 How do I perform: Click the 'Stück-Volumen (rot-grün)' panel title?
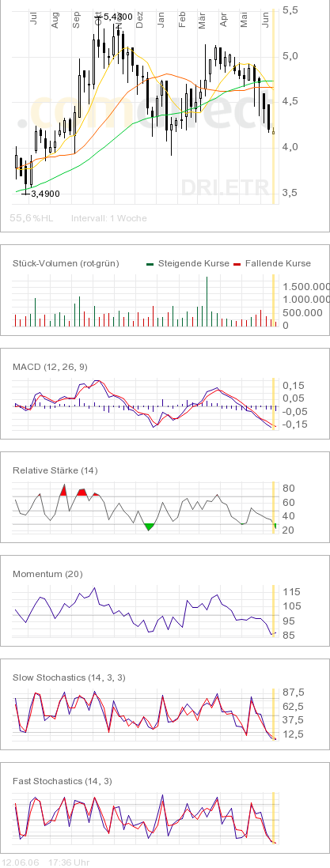coord(66,263)
